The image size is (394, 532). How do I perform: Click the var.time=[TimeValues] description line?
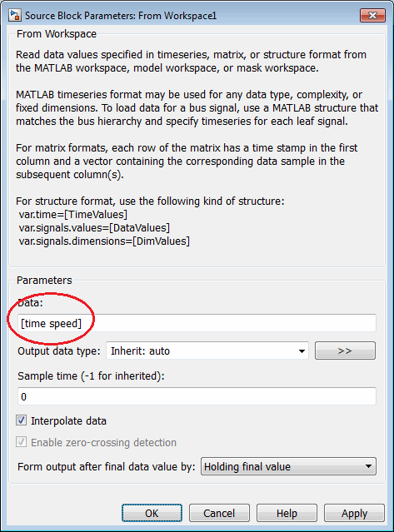click(73, 215)
